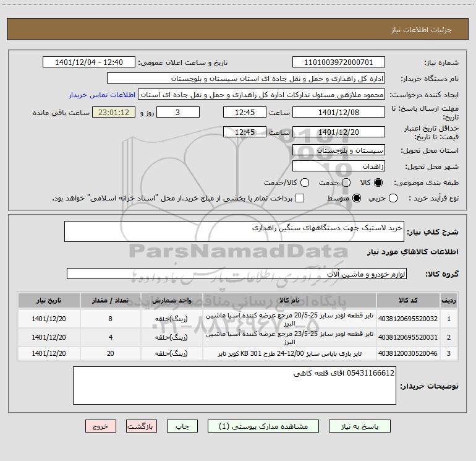Click the تاریخ نیاز column header
The width and height of the screenshot is (476, 461).
click(49, 301)
